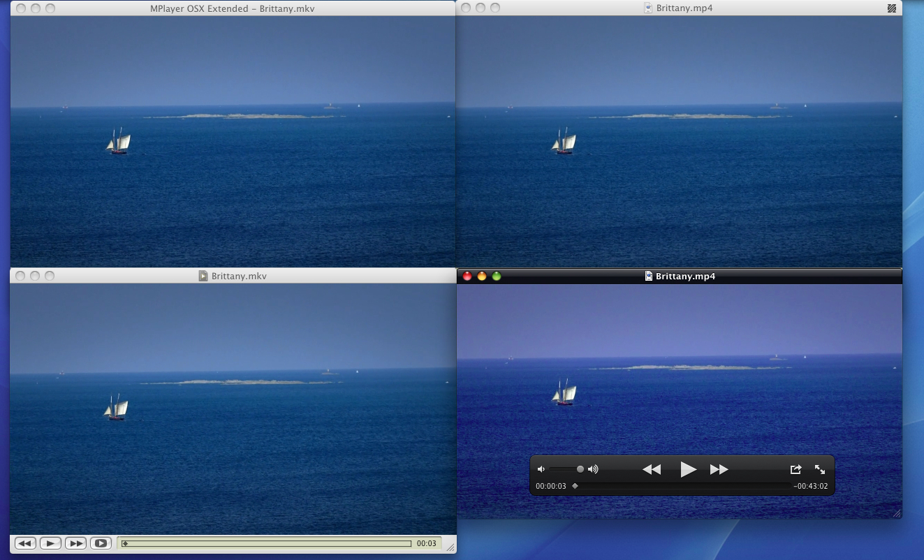Click the video frame in the MPlayer OSX Extended window

coord(233,141)
